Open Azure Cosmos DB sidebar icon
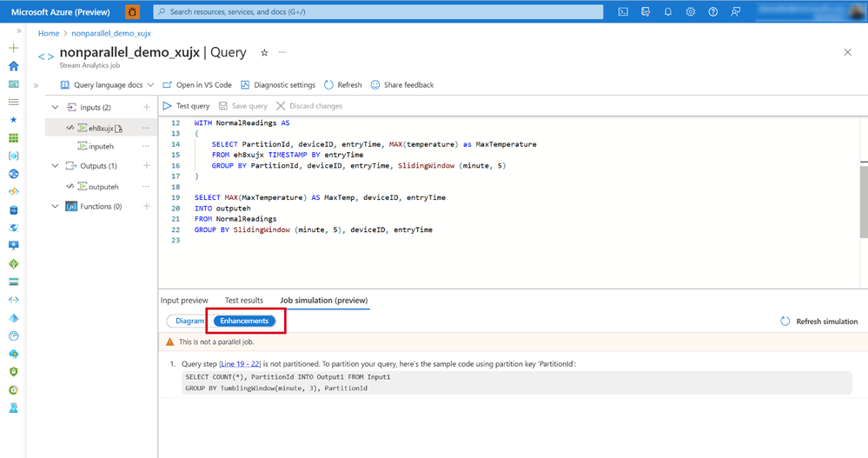 point(14,228)
